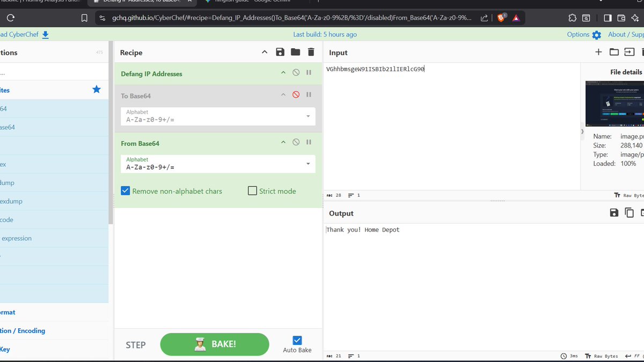
Task: Click the Output character count 21
Action: point(334,356)
